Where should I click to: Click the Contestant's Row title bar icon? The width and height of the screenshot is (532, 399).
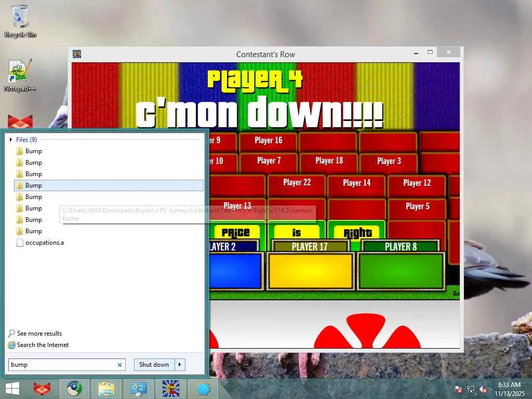(x=77, y=54)
